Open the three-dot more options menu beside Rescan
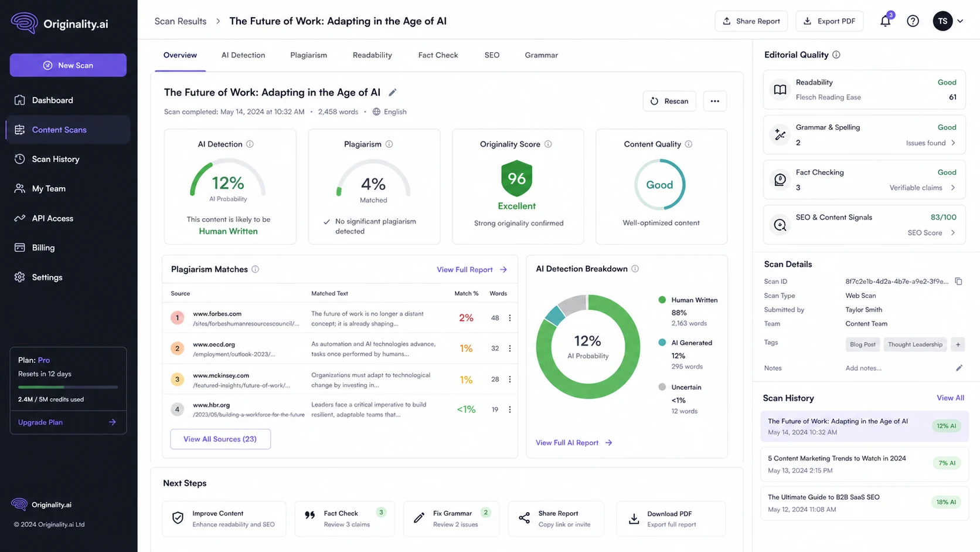 [x=714, y=101]
